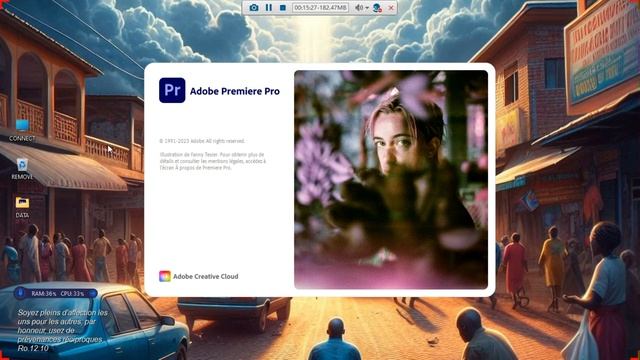Screen dimensions: 640x360
Task: Take a screenshot with the recorder camera icon
Action: (x=254, y=7)
